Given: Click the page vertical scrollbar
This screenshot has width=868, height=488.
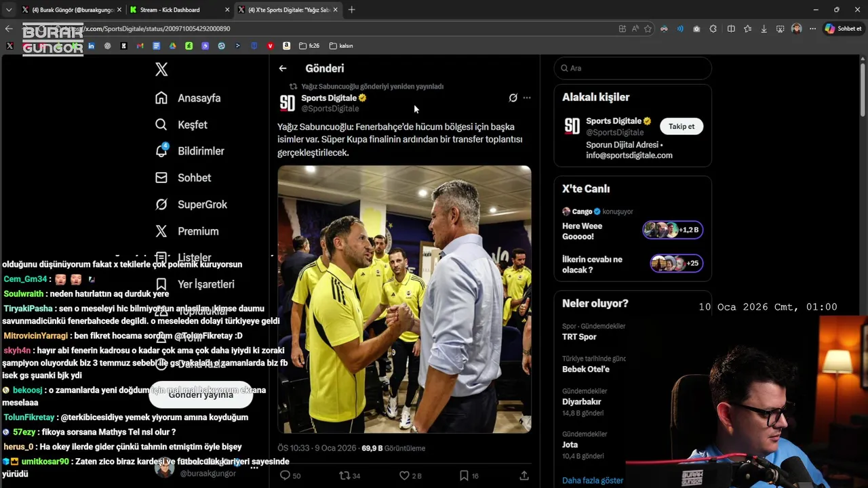Looking at the screenshot, I should [x=863, y=91].
